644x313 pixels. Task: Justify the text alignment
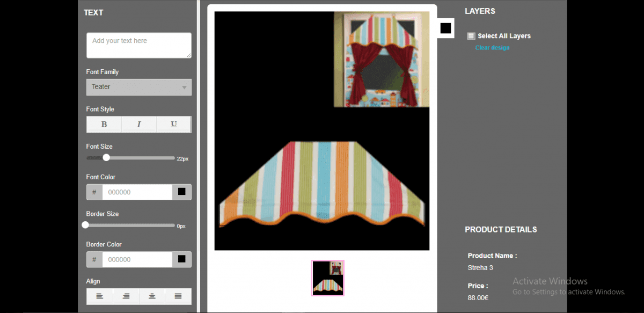178,296
